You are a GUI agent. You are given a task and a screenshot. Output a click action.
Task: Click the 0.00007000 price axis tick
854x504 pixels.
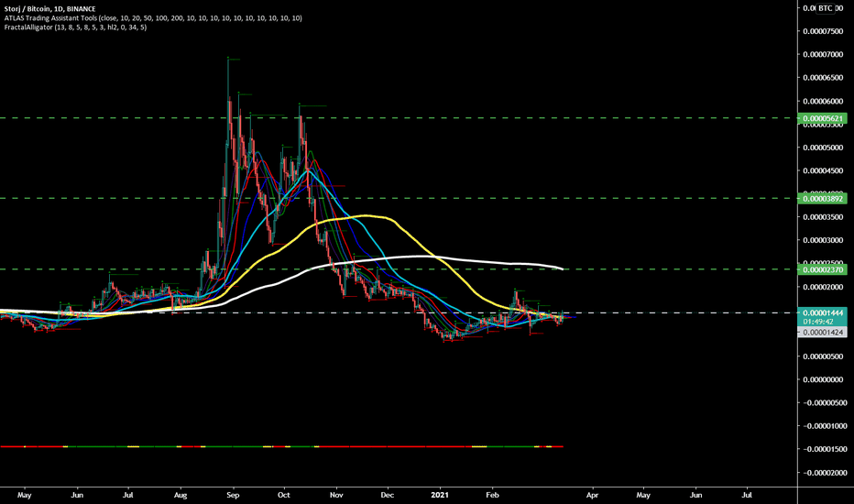(823, 54)
